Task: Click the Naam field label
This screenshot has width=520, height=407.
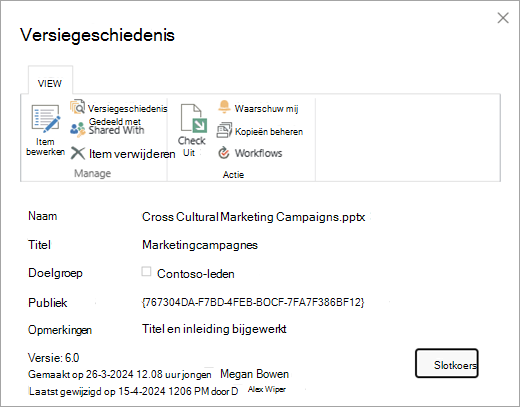Action: pyautogui.click(x=43, y=216)
